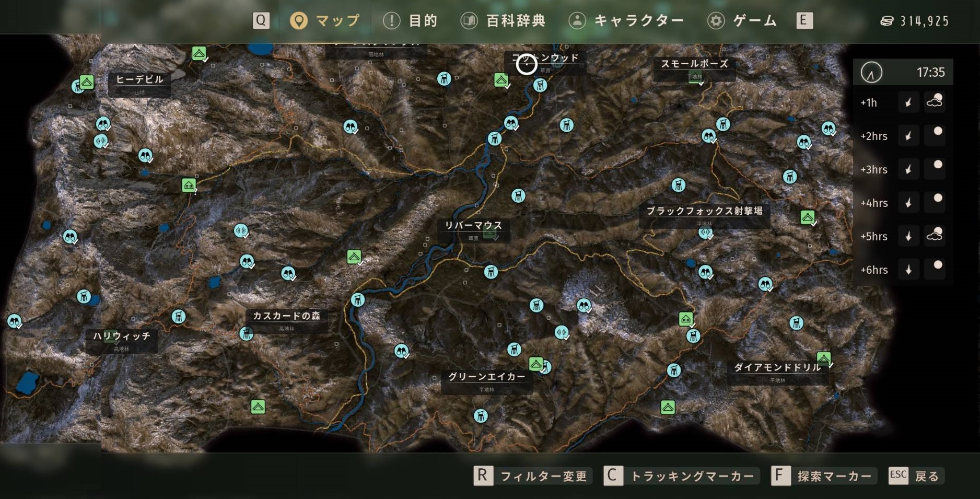Click 戻る to go back
The width and height of the screenshot is (980, 499).
tap(915, 476)
